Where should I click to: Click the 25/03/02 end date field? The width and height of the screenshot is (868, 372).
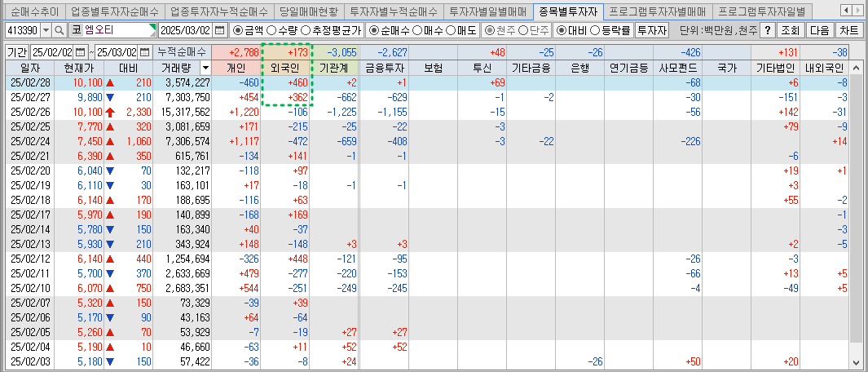point(117,53)
